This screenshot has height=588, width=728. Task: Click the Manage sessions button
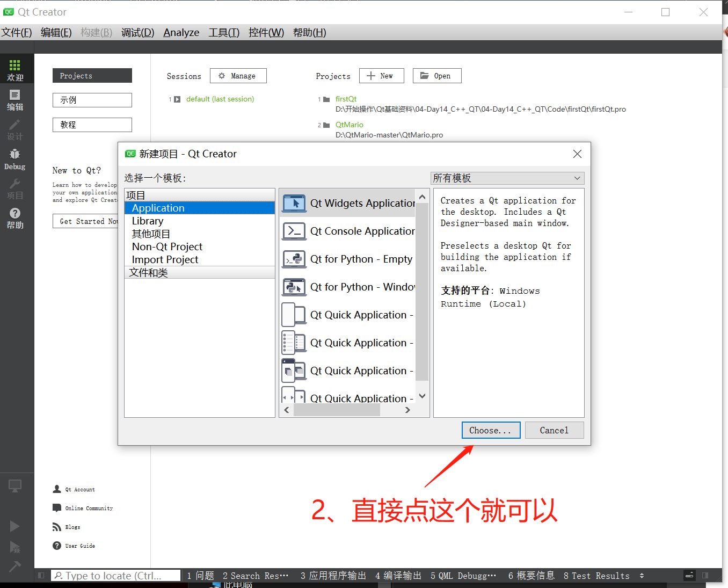[x=238, y=76]
